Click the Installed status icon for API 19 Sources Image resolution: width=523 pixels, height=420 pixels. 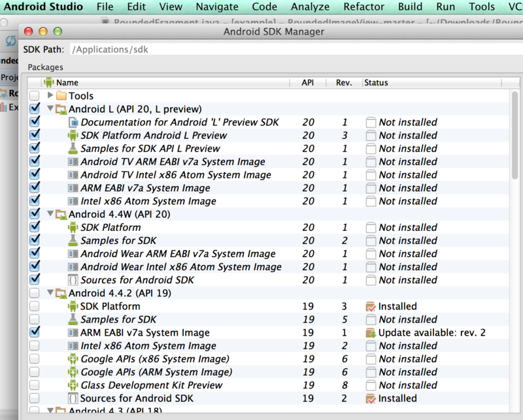coord(371,398)
